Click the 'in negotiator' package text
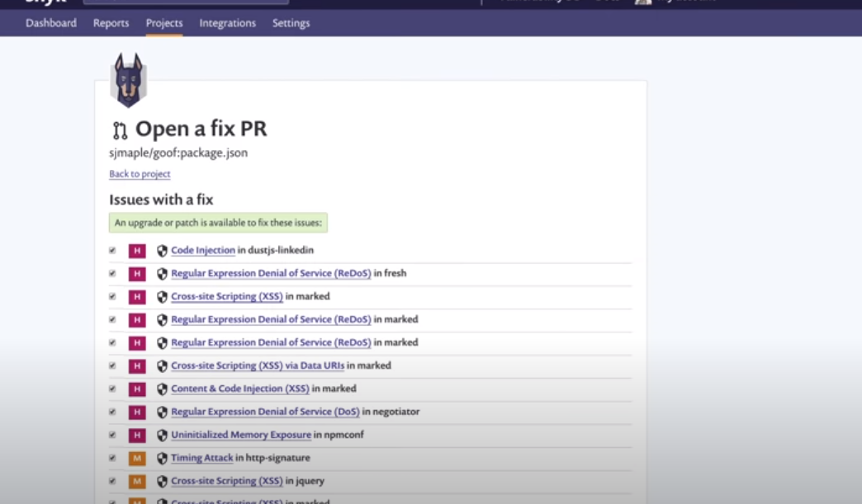Viewport: 862px width, 504px height. coord(391,412)
